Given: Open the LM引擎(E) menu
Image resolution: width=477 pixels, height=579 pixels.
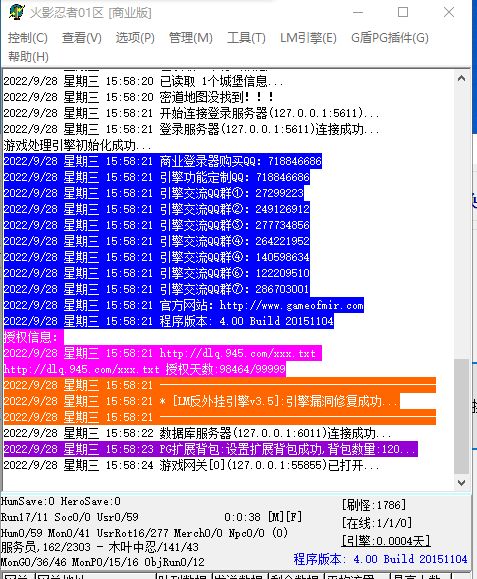Looking at the screenshot, I should [x=308, y=38].
